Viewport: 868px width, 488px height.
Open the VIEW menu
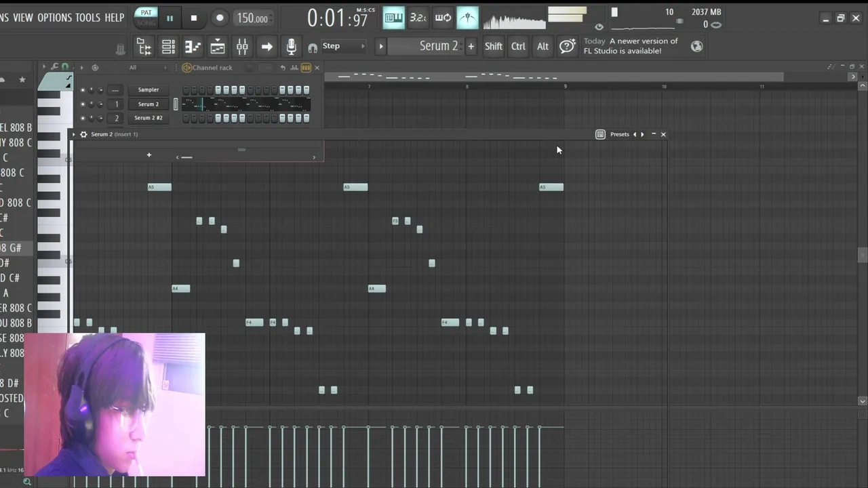point(22,18)
